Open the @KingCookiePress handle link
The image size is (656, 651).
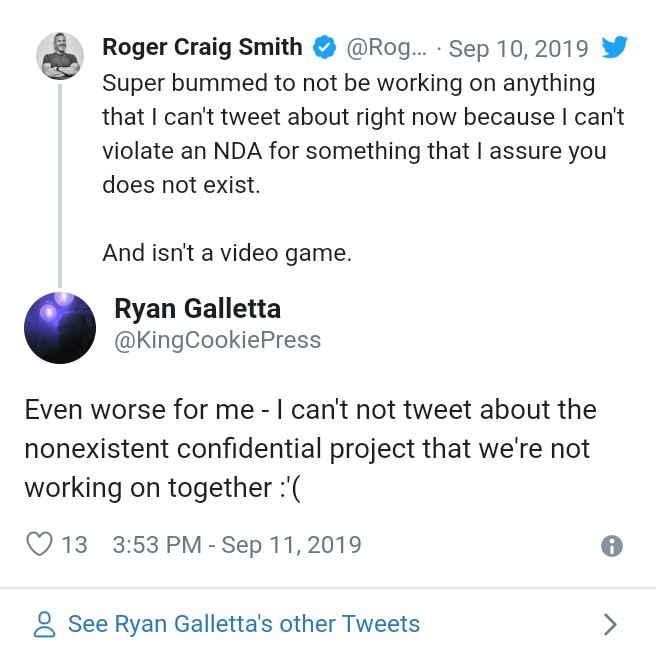[217, 340]
